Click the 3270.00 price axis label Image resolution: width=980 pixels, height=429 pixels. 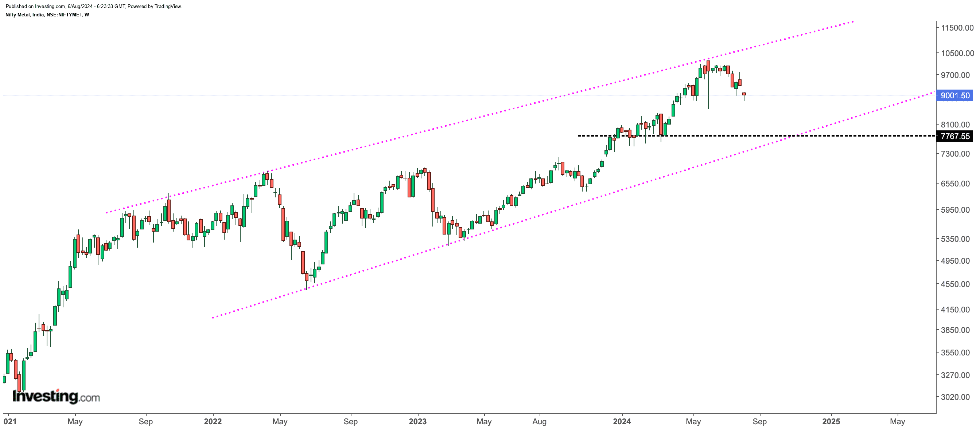pyautogui.click(x=955, y=375)
